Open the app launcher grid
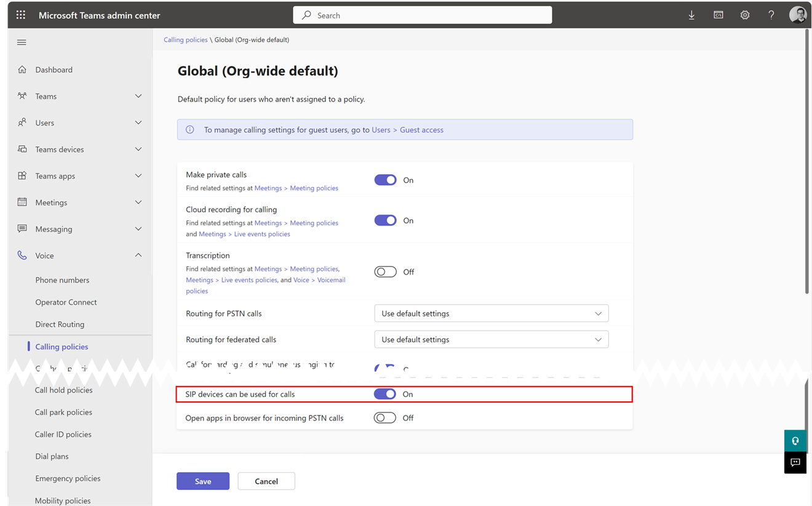Viewport: 812px width, 506px height. click(x=20, y=14)
